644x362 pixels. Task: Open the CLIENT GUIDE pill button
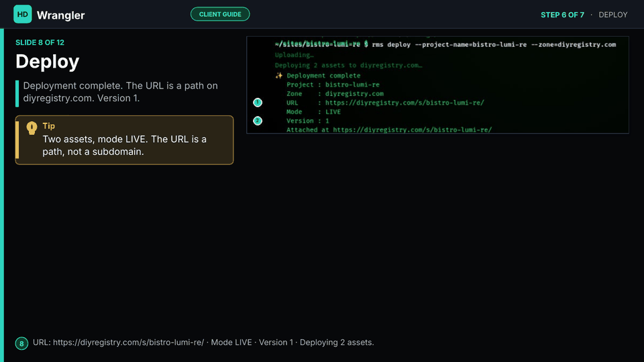[x=220, y=14]
